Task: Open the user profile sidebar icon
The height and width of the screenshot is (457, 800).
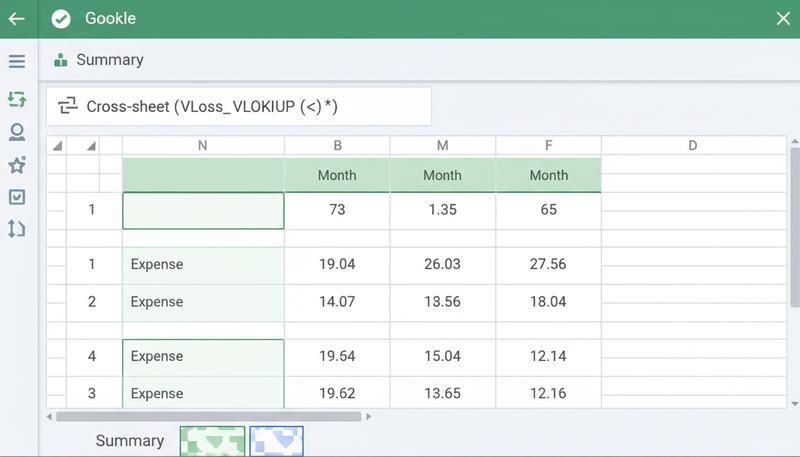Action: (x=17, y=132)
